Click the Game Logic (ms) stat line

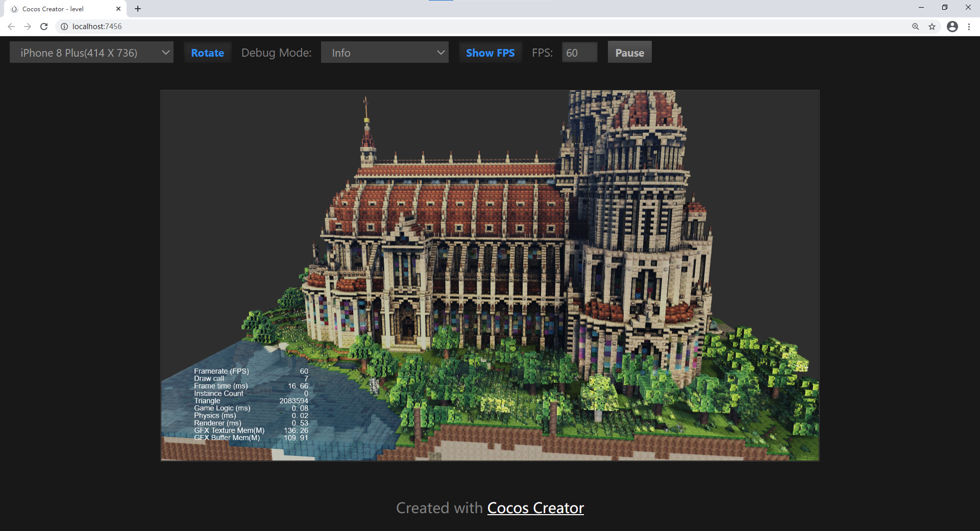(x=251, y=408)
